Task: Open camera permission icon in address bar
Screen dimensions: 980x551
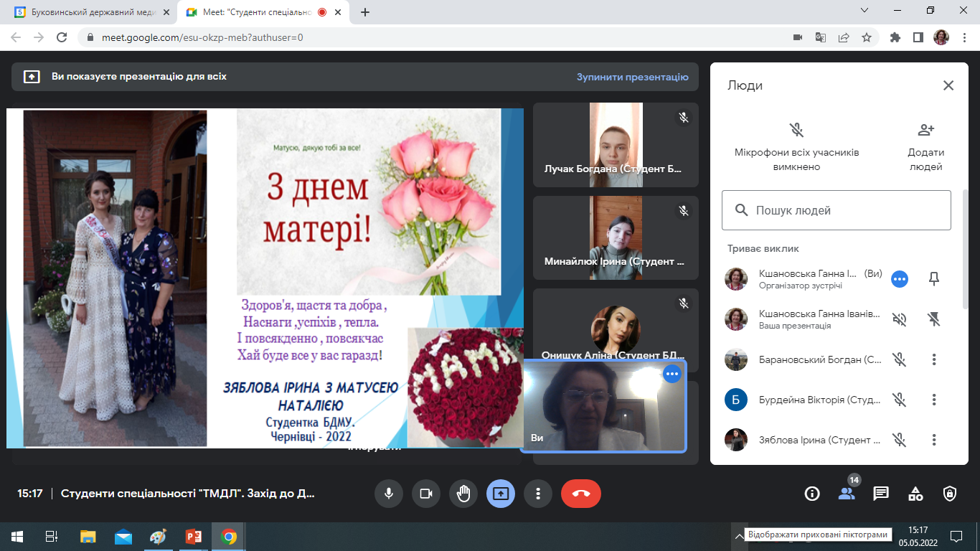Action: pyautogui.click(x=797, y=37)
